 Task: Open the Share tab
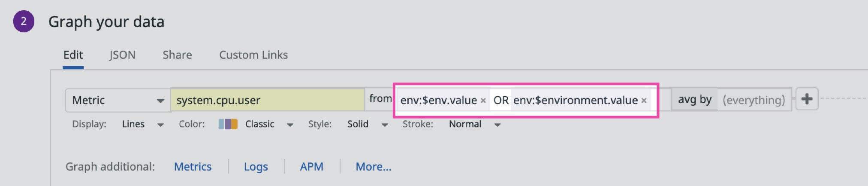coord(177,55)
